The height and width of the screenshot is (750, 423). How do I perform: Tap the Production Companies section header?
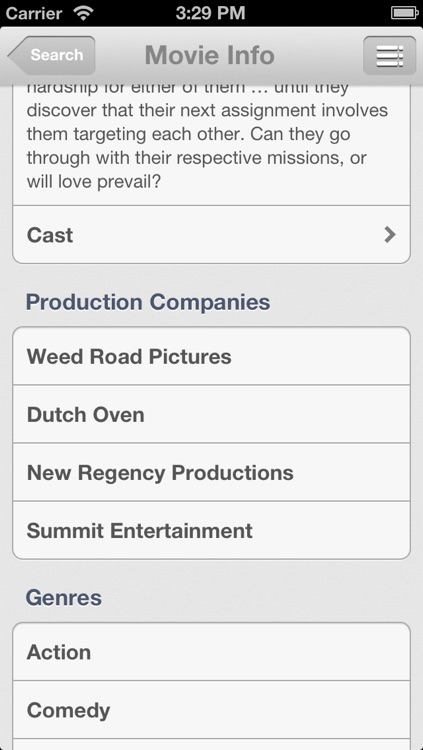[148, 302]
